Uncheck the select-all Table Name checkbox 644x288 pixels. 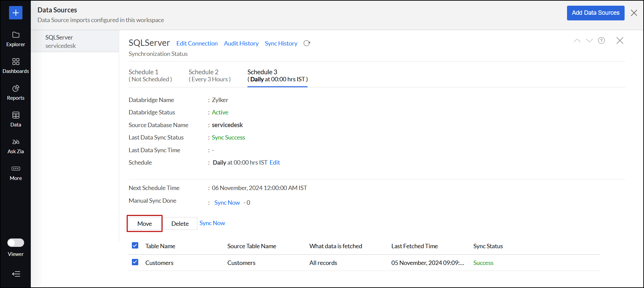(x=135, y=246)
